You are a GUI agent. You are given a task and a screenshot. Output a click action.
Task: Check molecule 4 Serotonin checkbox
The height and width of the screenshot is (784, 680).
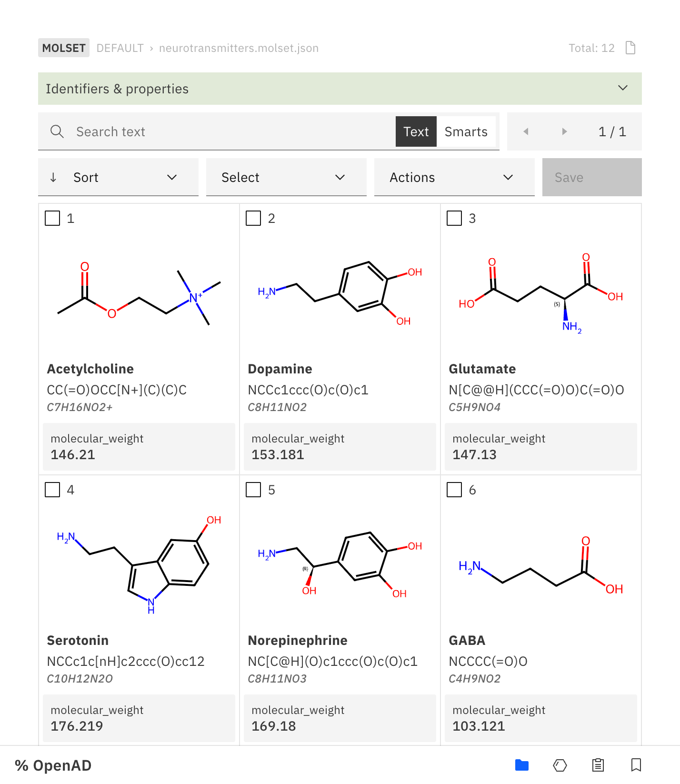[52, 490]
